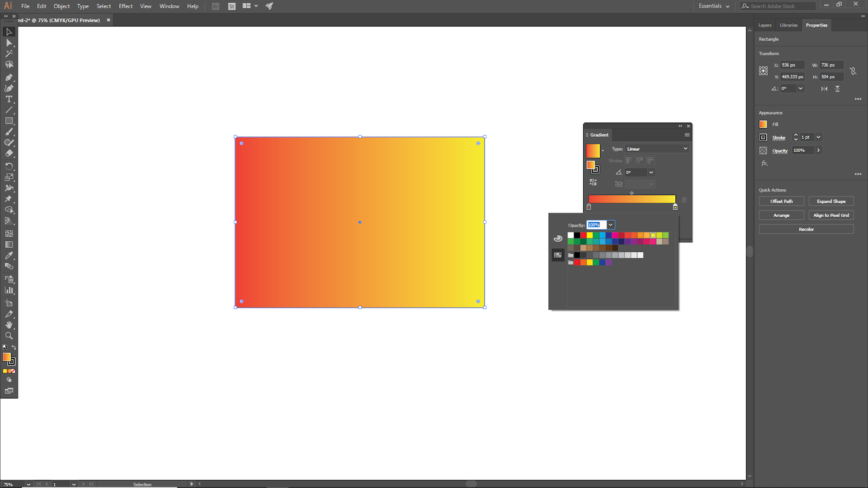Select the Selection tool arrow
868x488 pixels.
[x=9, y=32]
